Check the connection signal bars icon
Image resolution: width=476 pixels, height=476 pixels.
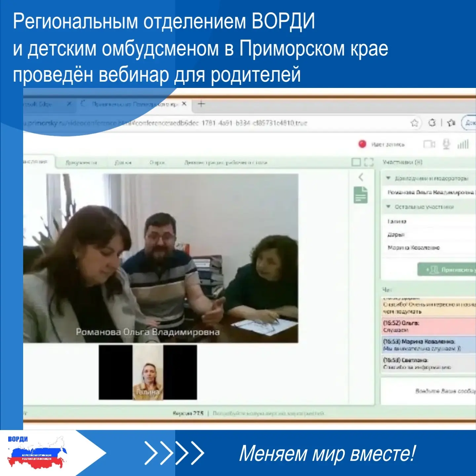tap(463, 144)
